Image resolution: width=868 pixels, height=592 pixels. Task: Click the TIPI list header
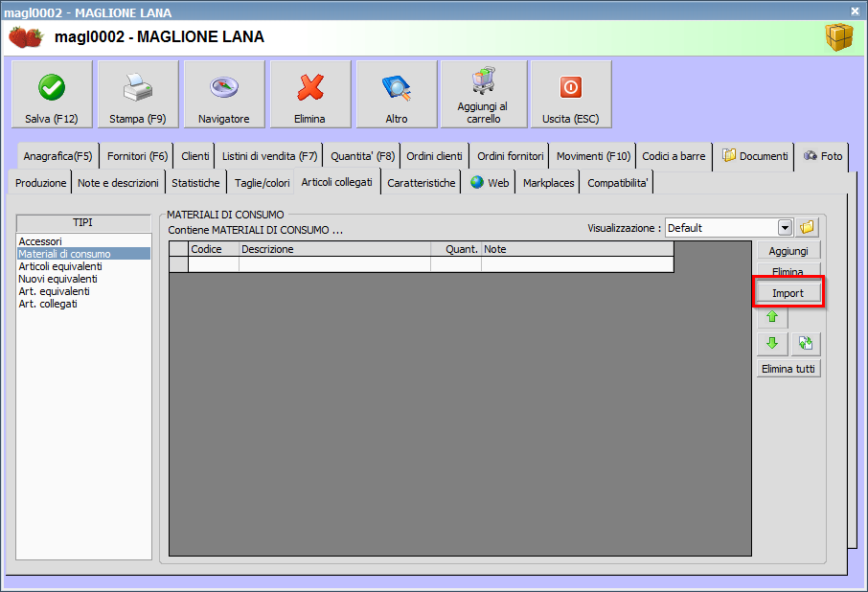tap(83, 223)
